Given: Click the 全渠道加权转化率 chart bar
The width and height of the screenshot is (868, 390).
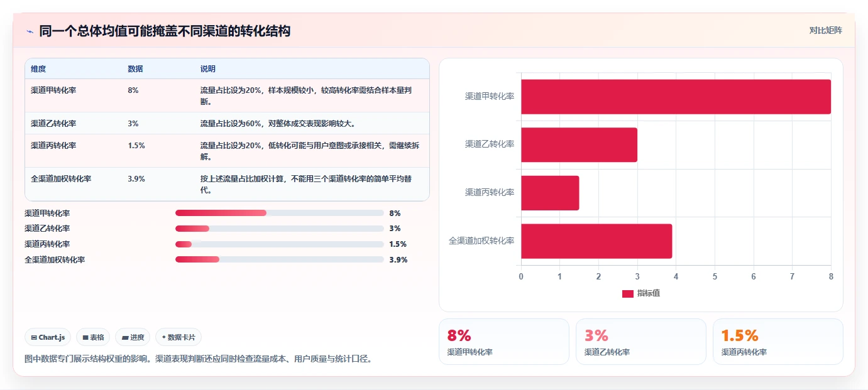Looking at the screenshot, I should 596,241.
